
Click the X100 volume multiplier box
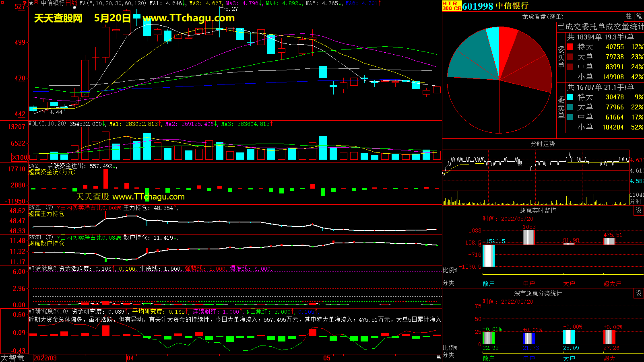pos(19,157)
